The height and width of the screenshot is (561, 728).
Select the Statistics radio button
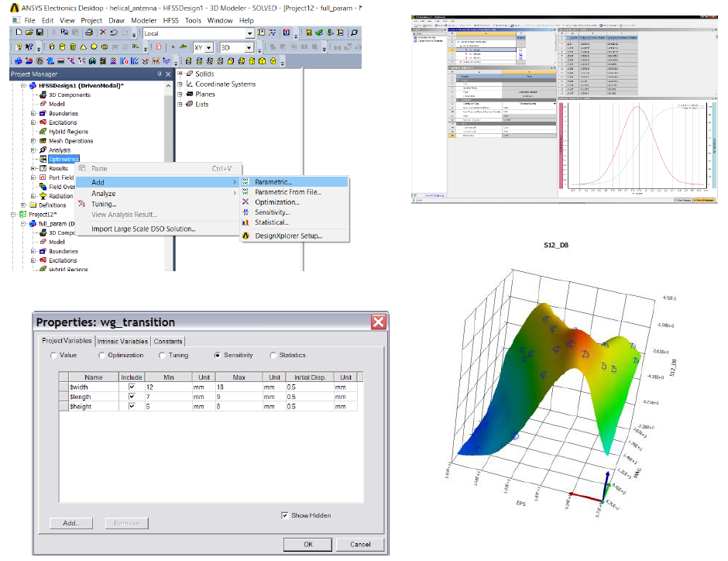pyautogui.click(x=273, y=355)
